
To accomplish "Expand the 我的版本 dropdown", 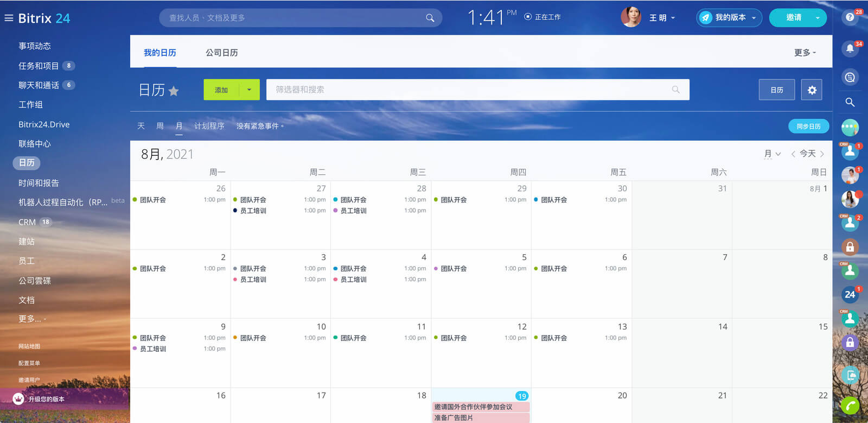I will tap(754, 18).
